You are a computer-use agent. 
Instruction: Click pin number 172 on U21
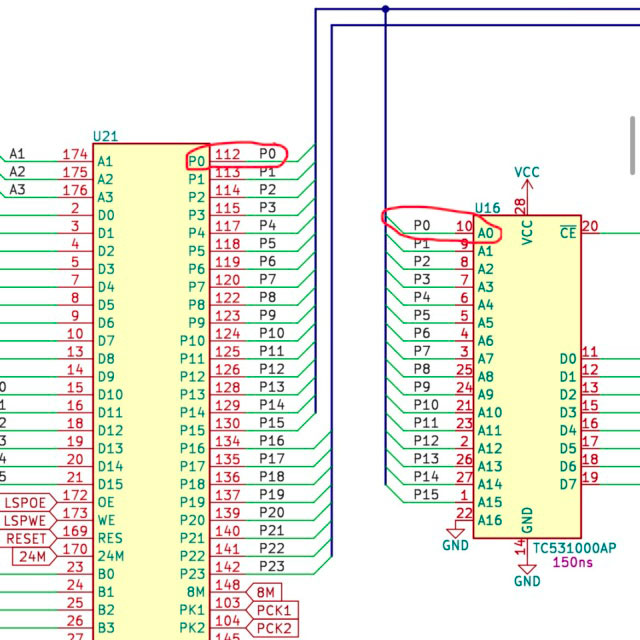(x=75, y=495)
